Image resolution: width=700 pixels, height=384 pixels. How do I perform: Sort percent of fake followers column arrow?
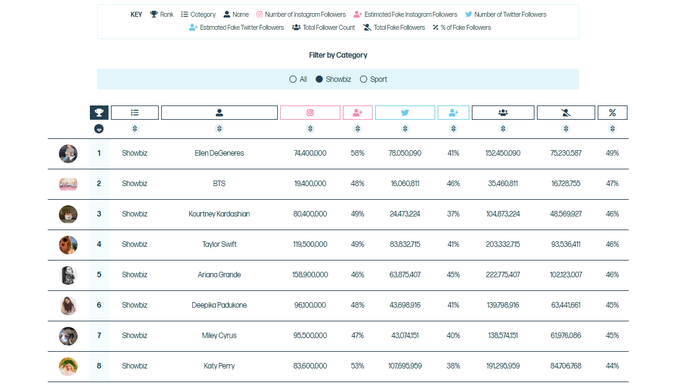click(x=612, y=129)
